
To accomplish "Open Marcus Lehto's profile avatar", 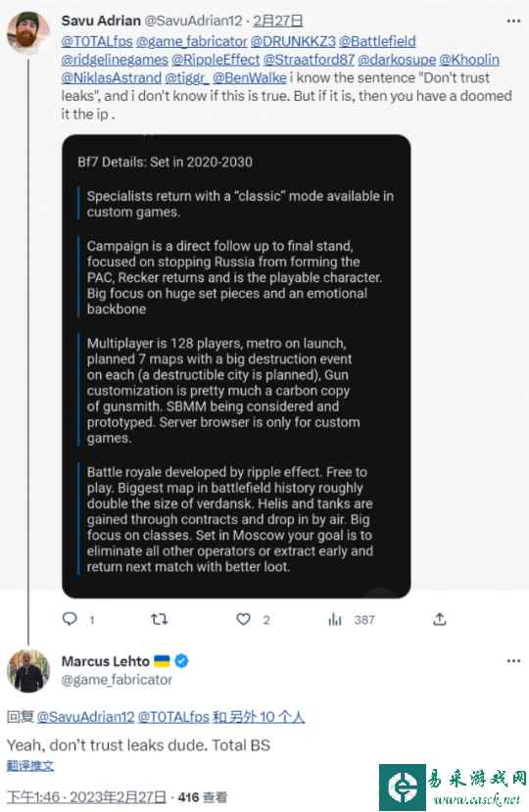I will pos(28,671).
